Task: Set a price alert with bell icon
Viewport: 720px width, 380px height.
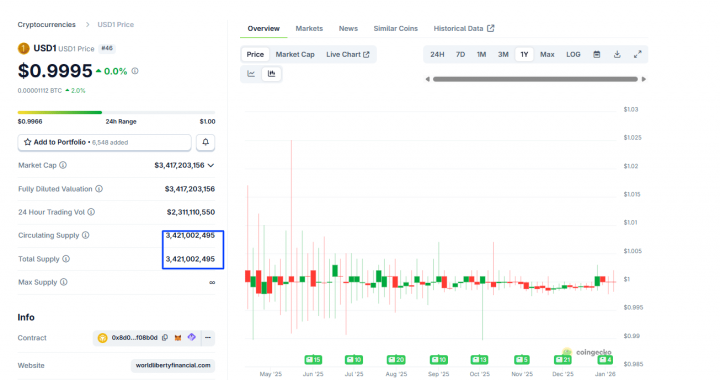Action: click(205, 142)
